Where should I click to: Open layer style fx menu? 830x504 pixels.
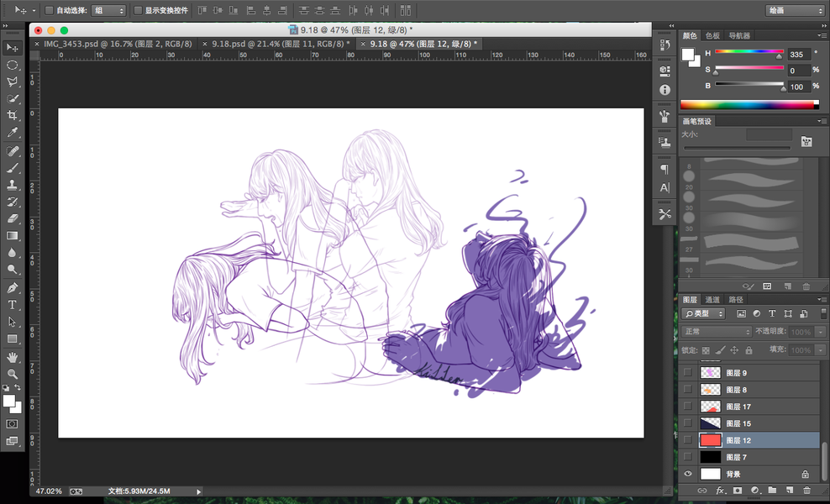pos(721,491)
